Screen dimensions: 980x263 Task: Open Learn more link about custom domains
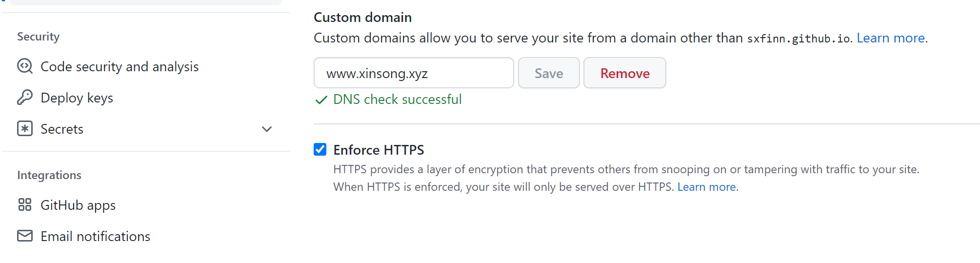891,38
